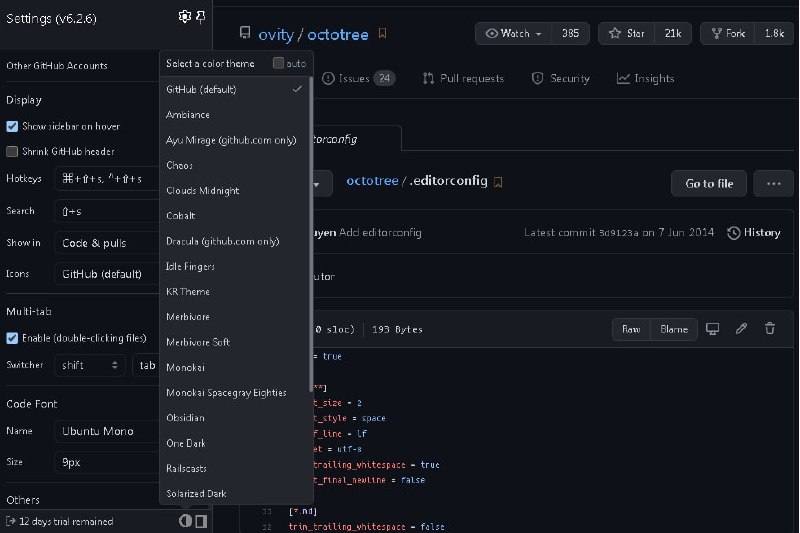Open the Insights tab
Viewport: 800px width, 533px height.
tap(645, 79)
